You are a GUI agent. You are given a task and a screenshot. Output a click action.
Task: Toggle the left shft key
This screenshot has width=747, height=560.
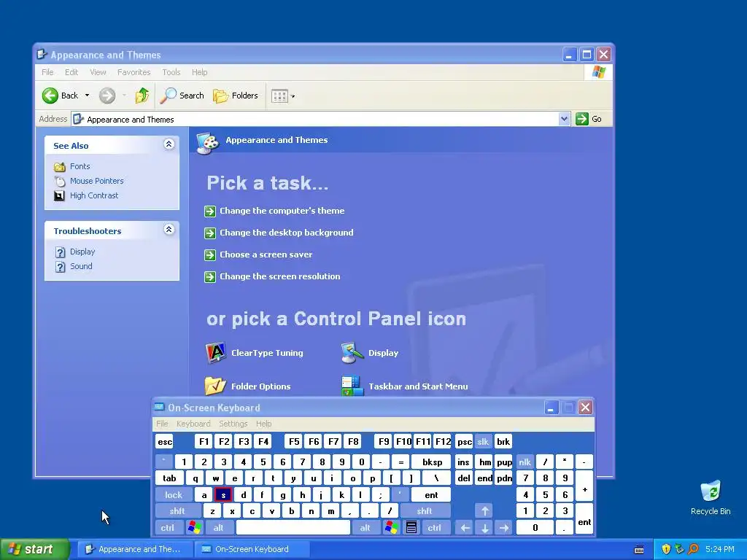point(177,511)
